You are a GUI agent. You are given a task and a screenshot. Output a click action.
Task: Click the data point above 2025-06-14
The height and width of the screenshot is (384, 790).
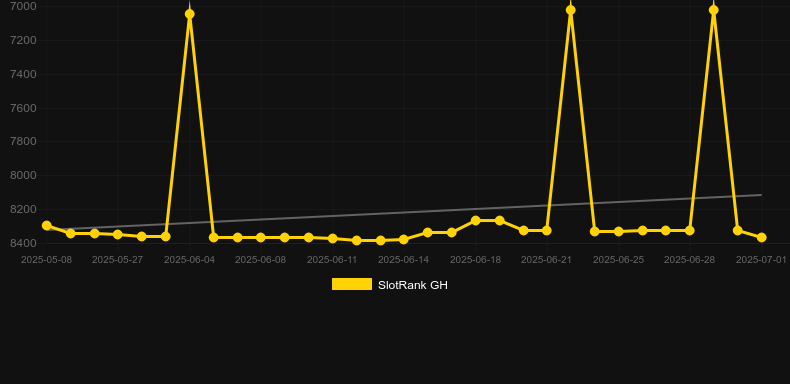(x=404, y=239)
